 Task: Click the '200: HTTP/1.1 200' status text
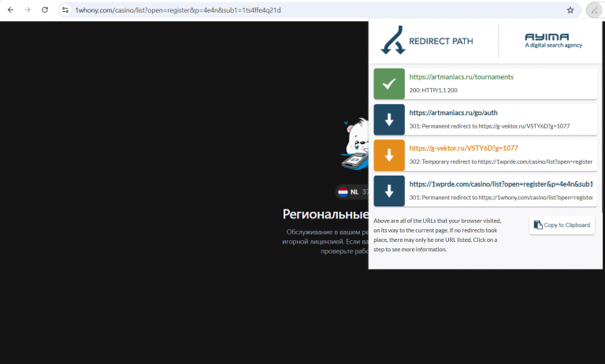click(433, 91)
